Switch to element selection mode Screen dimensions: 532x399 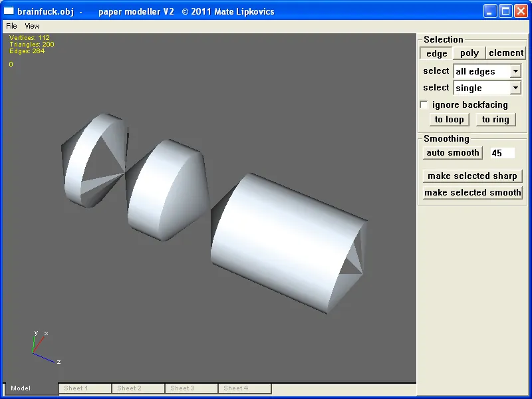pos(506,53)
